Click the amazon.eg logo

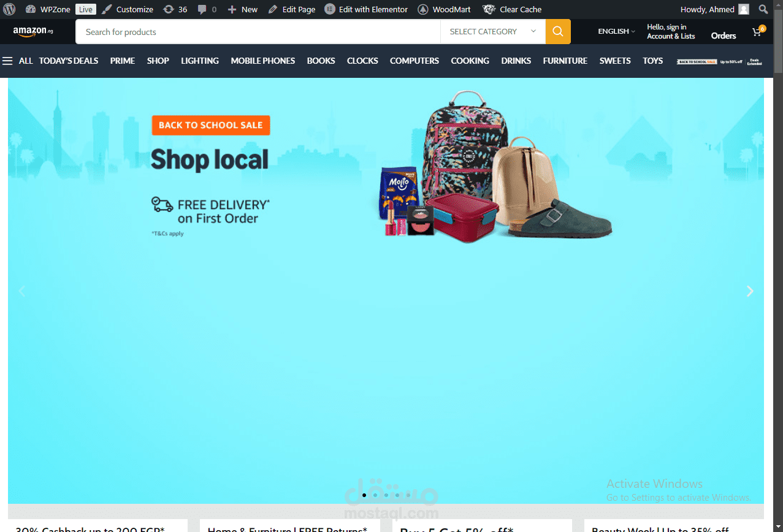pyautogui.click(x=33, y=31)
